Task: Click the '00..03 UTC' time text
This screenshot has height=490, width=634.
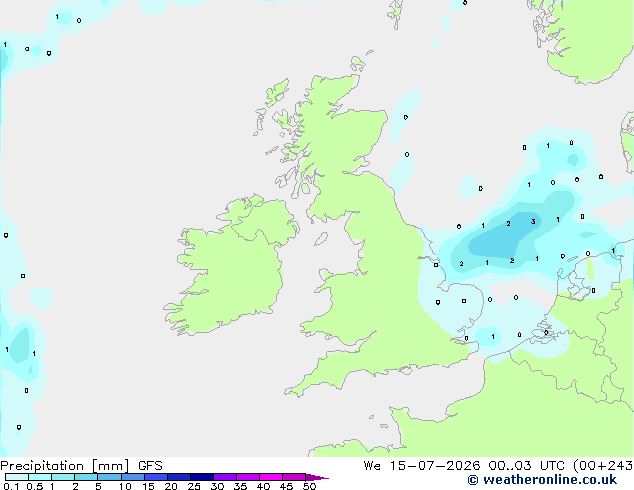Action: (x=526, y=466)
